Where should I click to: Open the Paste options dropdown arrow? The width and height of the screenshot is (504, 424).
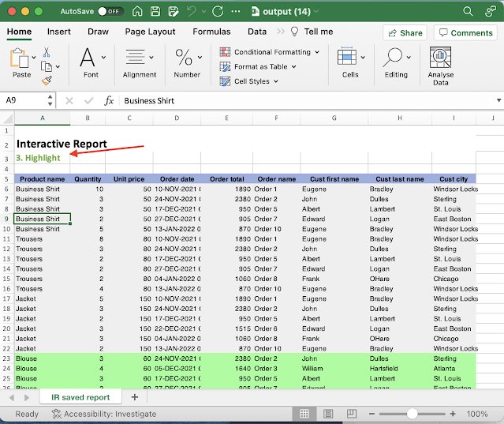coord(34,58)
